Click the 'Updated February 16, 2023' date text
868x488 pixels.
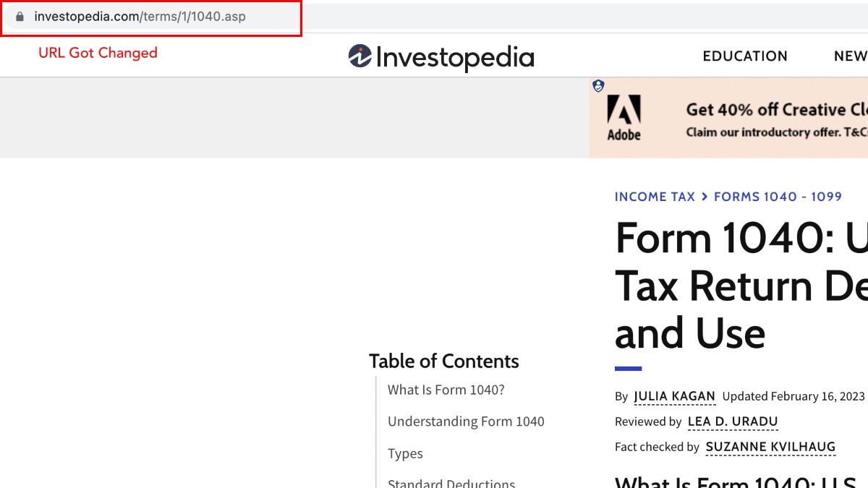tap(793, 396)
